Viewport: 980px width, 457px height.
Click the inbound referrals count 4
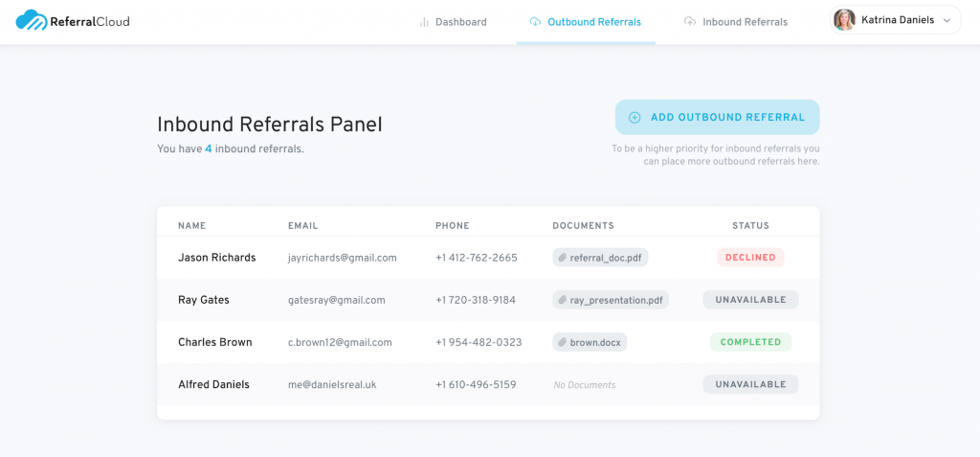(x=208, y=149)
